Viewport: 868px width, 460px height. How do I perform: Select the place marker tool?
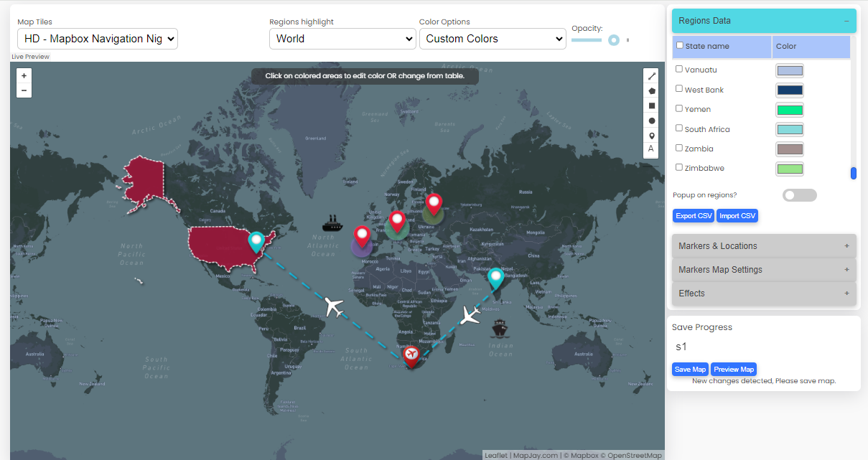click(651, 135)
